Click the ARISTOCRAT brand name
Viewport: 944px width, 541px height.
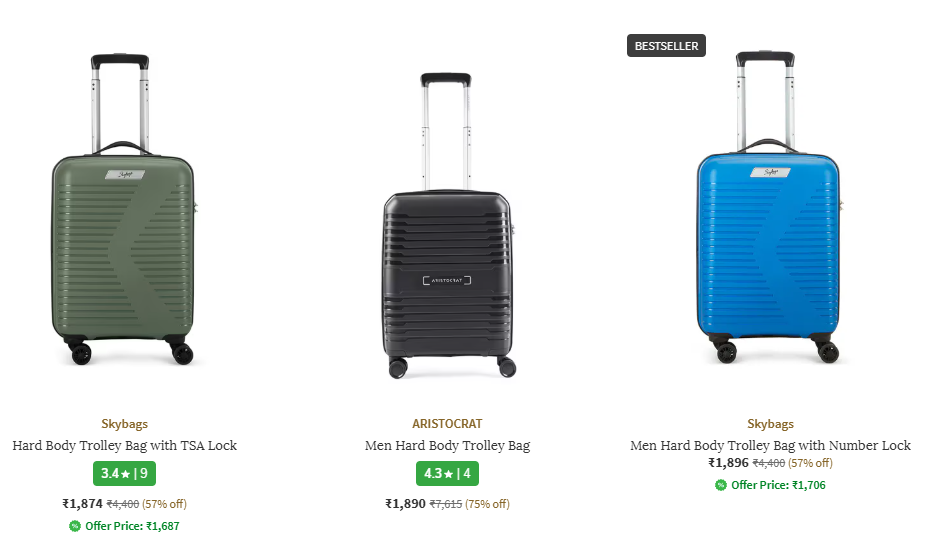point(447,424)
